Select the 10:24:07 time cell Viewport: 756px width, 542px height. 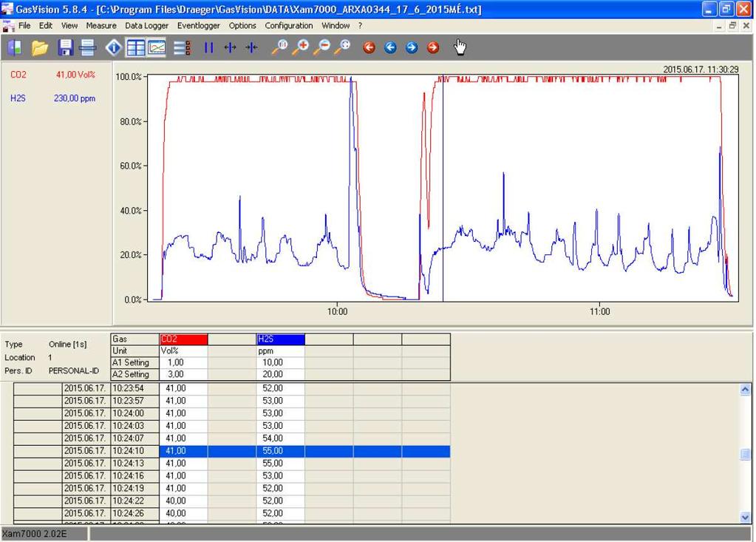tap(135, 438)
